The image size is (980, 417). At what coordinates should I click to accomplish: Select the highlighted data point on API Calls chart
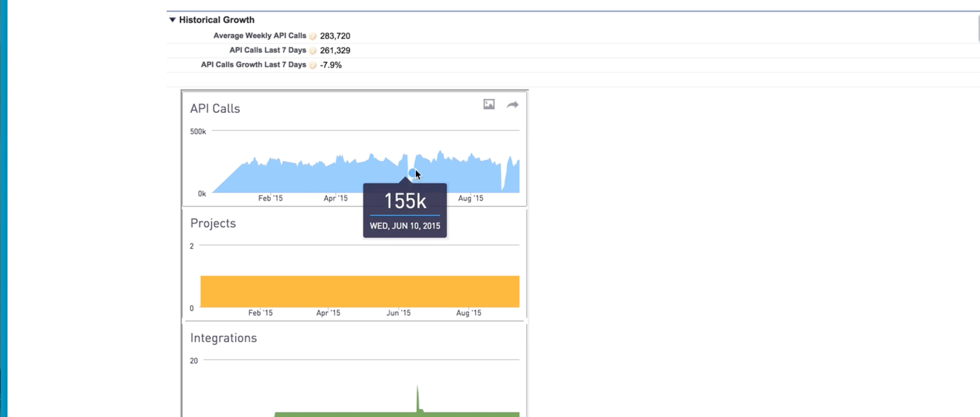[412, 173]
